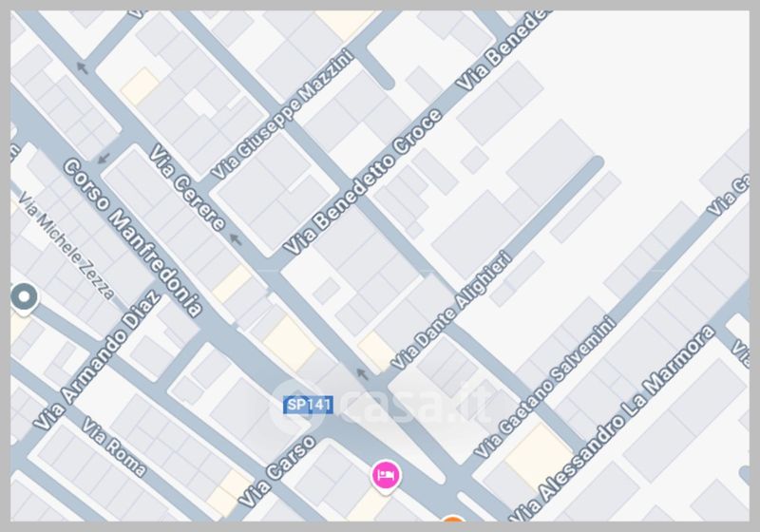Click the Via Michele Zezza label
Image resolution: width=760 pixels, height=532 pixels.
click(66, 245)
